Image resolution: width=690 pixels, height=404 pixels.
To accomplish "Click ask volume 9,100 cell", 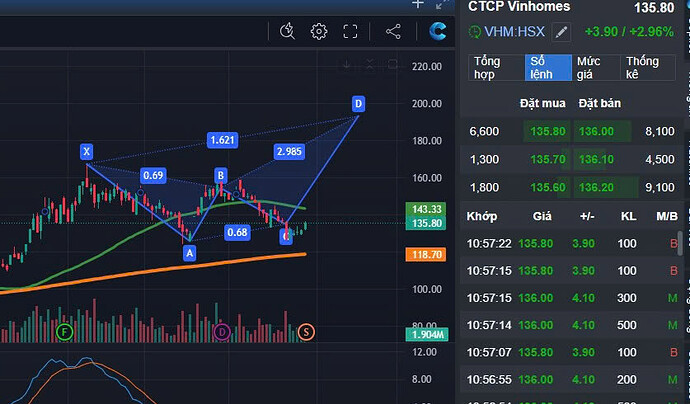I will point(660,187).
